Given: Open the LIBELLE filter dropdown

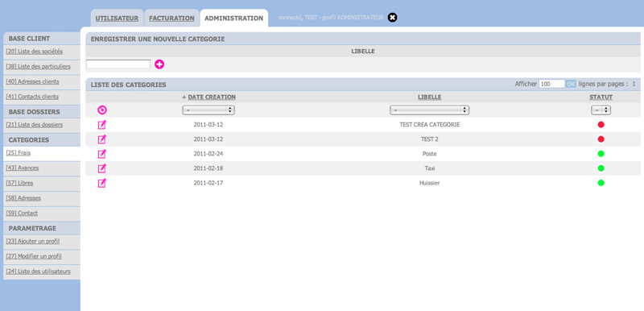Looking at the screenshot, I should click(x=429, y=110).
